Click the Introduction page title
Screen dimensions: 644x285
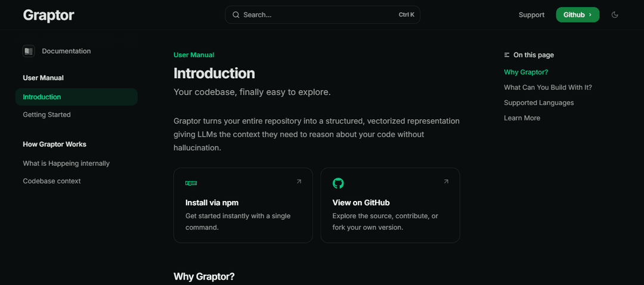point(215,73)
